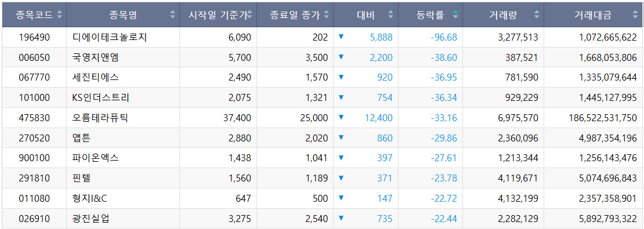644x229 pixels.
Task: Click trading value 4,987,354,196
Action: click(x=608, y=139)
